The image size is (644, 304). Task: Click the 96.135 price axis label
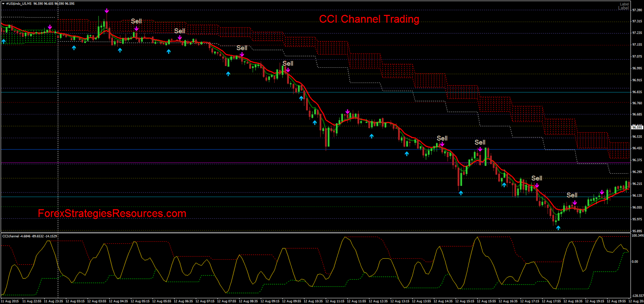point(637,196)
